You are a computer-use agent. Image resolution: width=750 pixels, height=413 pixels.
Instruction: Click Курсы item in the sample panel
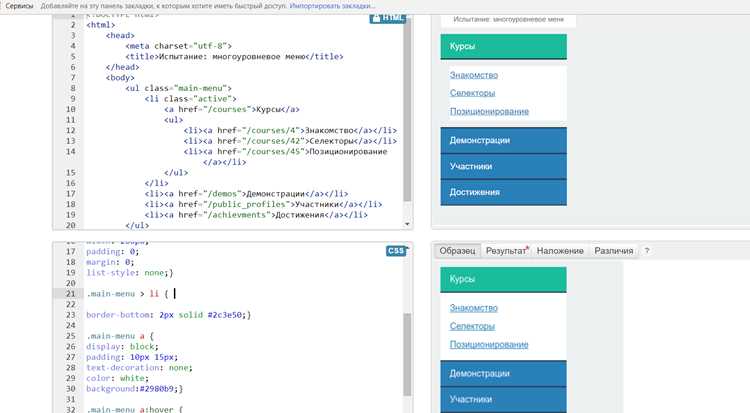coord(503,279)
